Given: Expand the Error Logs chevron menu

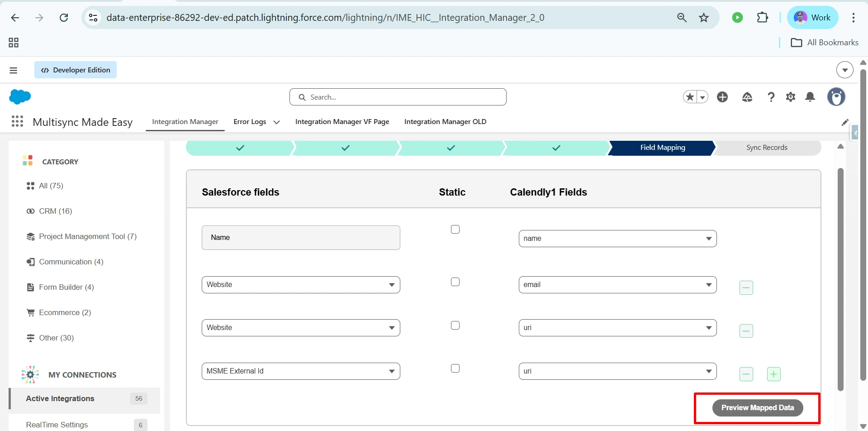Looking at the screenshot, I should pyautogui.click(x=276, y=122).
